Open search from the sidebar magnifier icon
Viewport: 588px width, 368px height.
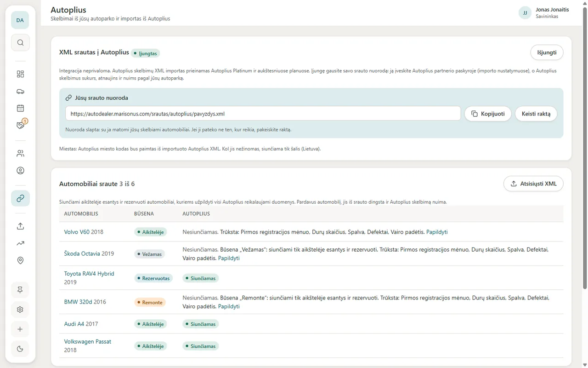[20, 43]
